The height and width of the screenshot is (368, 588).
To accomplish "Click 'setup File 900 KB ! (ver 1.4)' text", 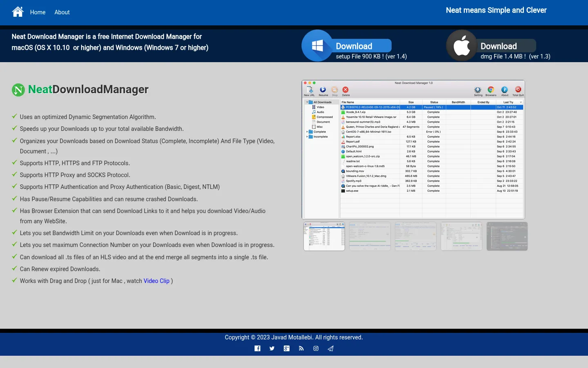I will click(x=371, y=56).
